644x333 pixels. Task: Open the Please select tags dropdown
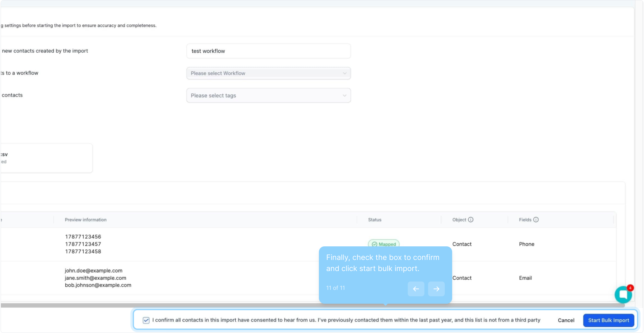pos(268,96)
